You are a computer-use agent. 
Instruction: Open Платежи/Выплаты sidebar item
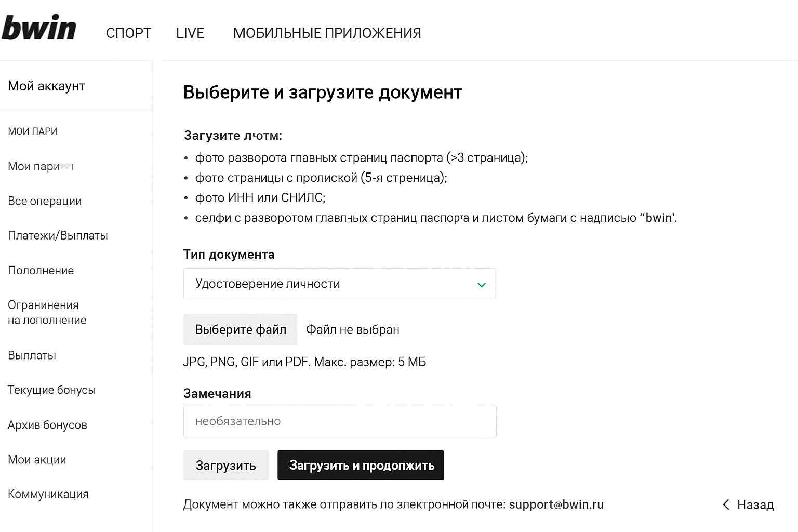coord(58,236)
